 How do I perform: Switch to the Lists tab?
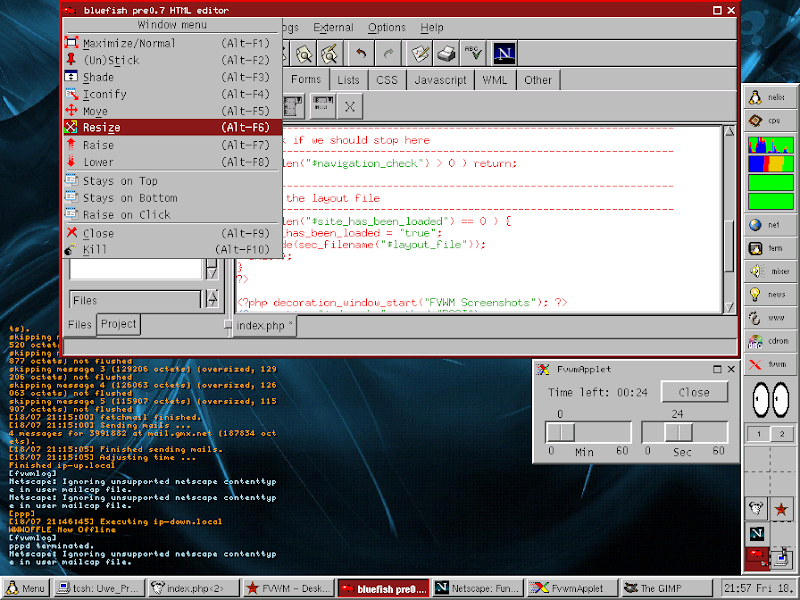pos(348,80)
